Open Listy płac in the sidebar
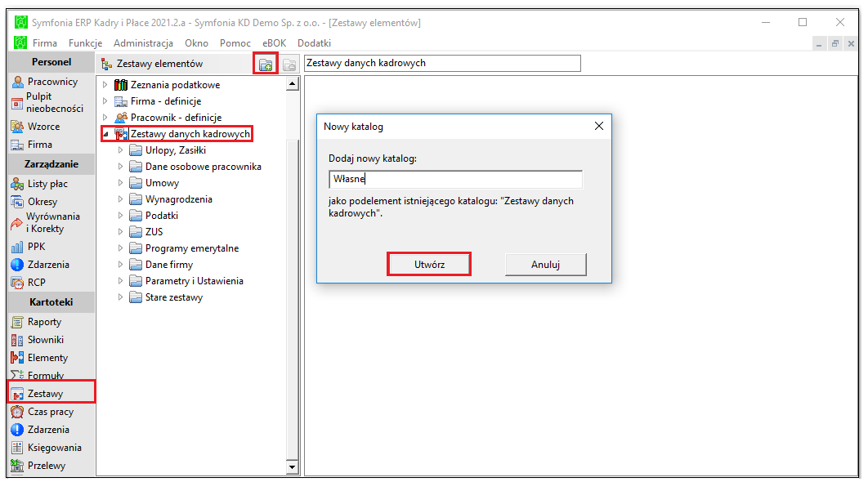This screenshot has height=482, width=868. pos(40,184)
